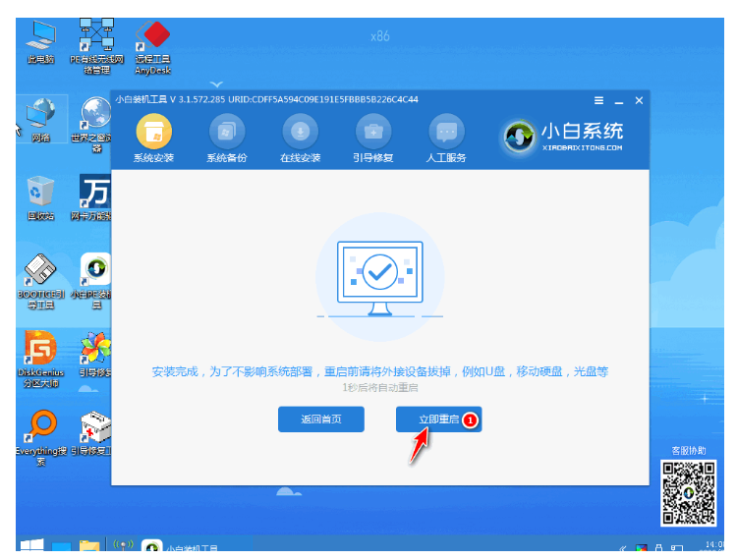
Task: Click the 客服协助 QR code
Action: tap(689, 492)
